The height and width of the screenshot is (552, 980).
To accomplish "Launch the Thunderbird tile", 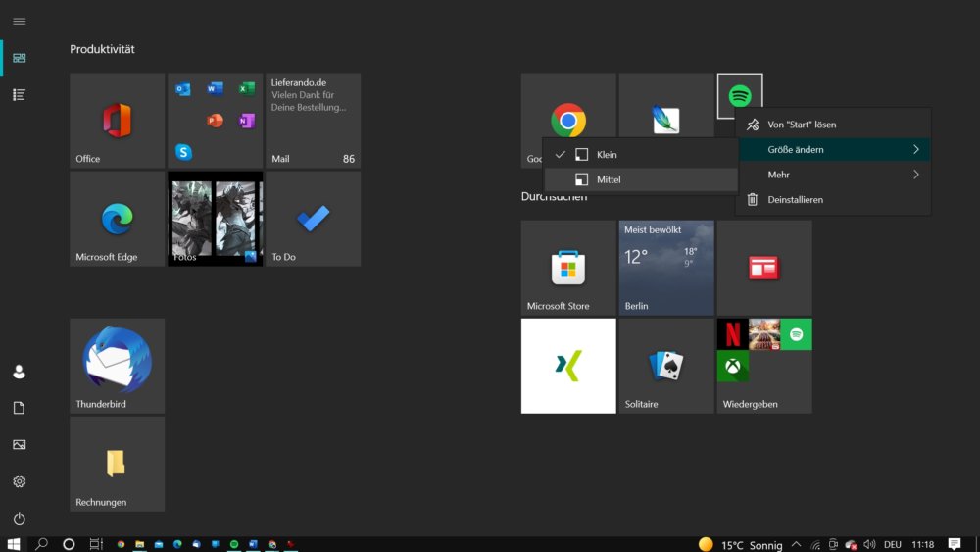I will click(118, 366).
